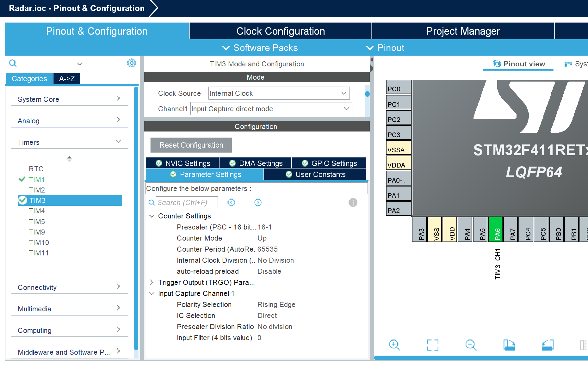
Task: Click the User Constants green check icon
Action: coord(289,174)
